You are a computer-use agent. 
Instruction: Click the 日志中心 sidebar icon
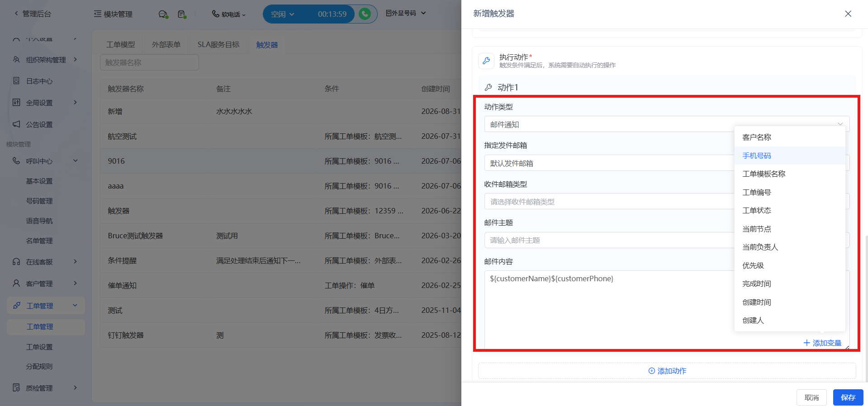pos(16,81)
